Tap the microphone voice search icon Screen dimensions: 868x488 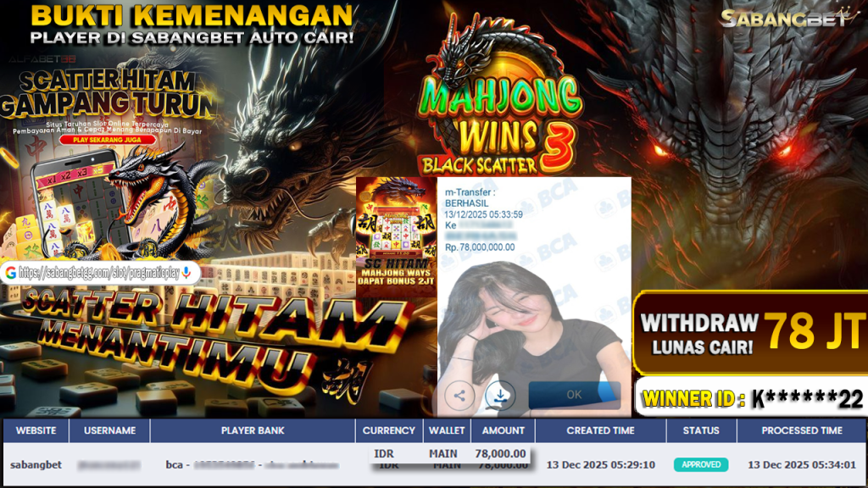point(186,273)
